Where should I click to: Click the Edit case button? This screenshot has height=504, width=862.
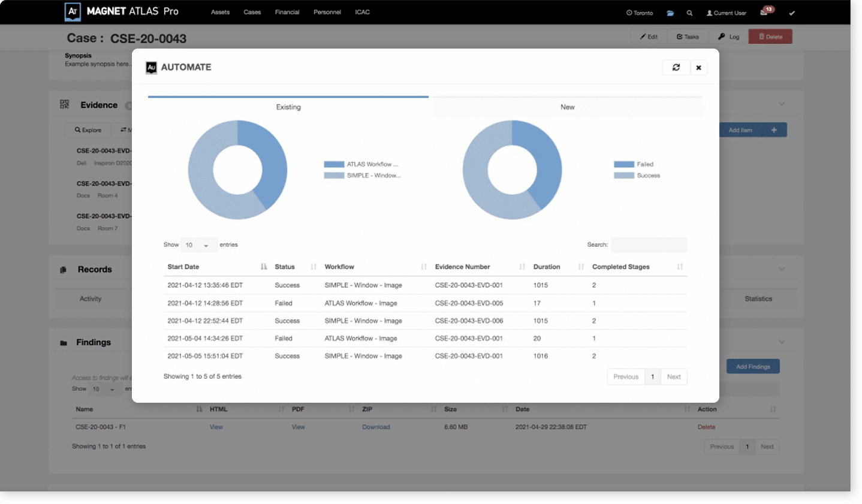tap(649, 37)
